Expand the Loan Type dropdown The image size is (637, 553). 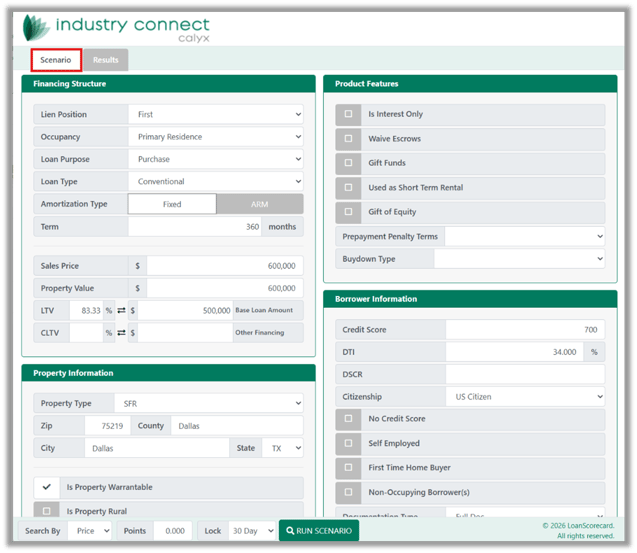215,182
